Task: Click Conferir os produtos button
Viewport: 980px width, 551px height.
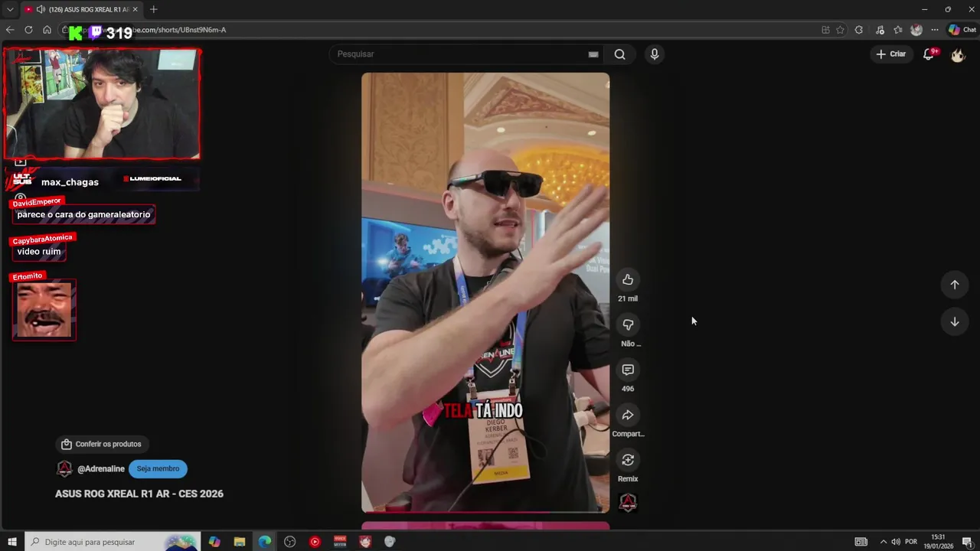Action: tap(101, 444)
